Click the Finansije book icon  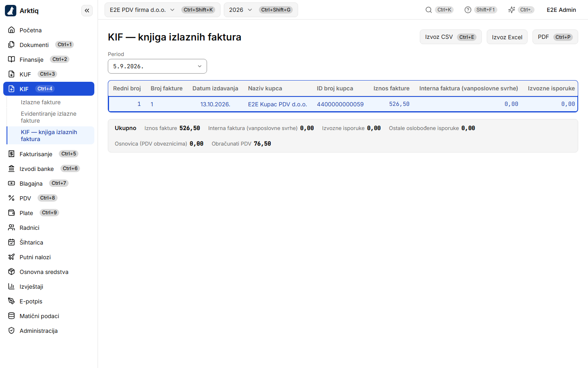click(x=11, y=59)
